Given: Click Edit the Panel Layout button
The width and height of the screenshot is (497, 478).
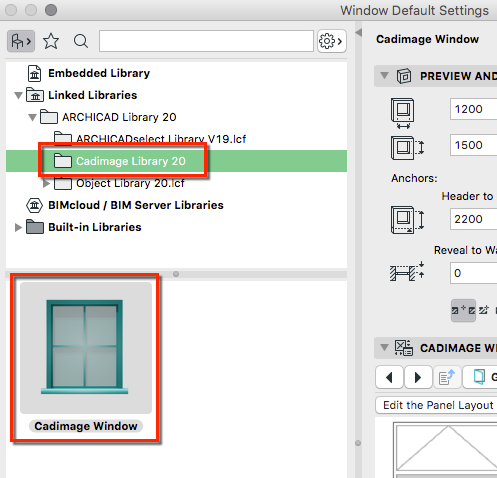Looking at the screenshot, I should [438, 405].
